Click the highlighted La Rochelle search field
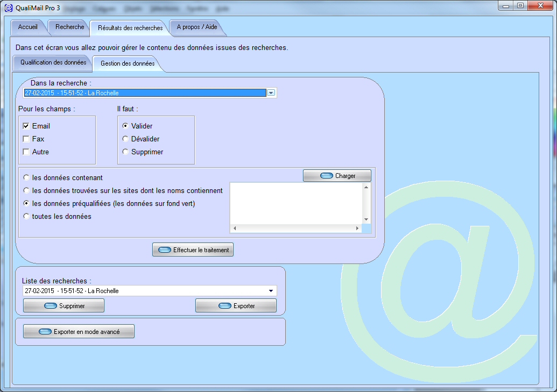Viewport: 557px width, 392px height. (x=145, y=93)
